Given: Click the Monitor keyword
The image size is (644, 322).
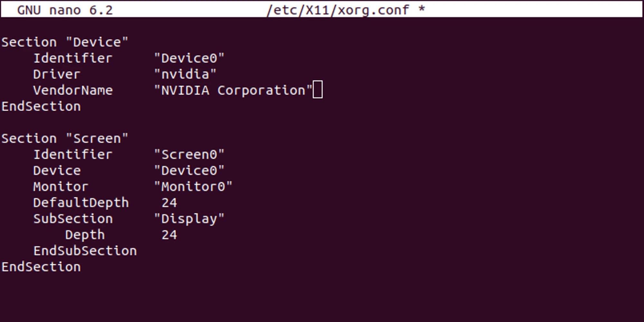Looking at the screenshot, I should coord(61,187).
